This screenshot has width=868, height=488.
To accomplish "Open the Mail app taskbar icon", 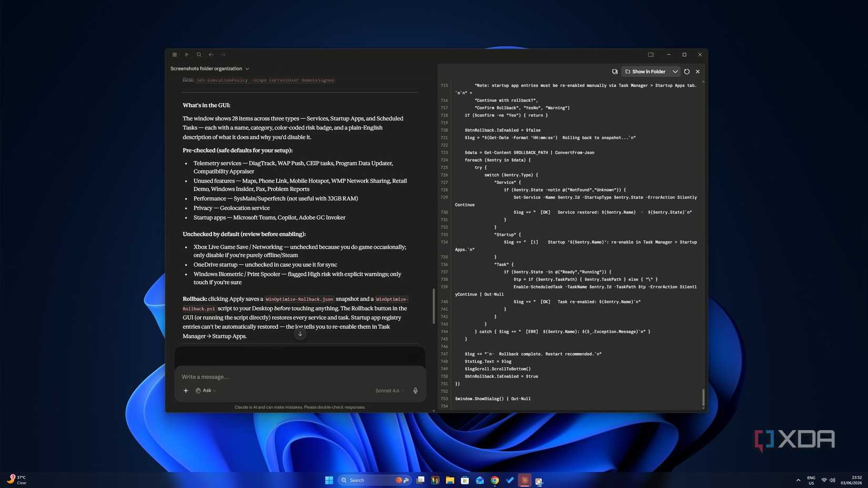I will coord(480,480).
